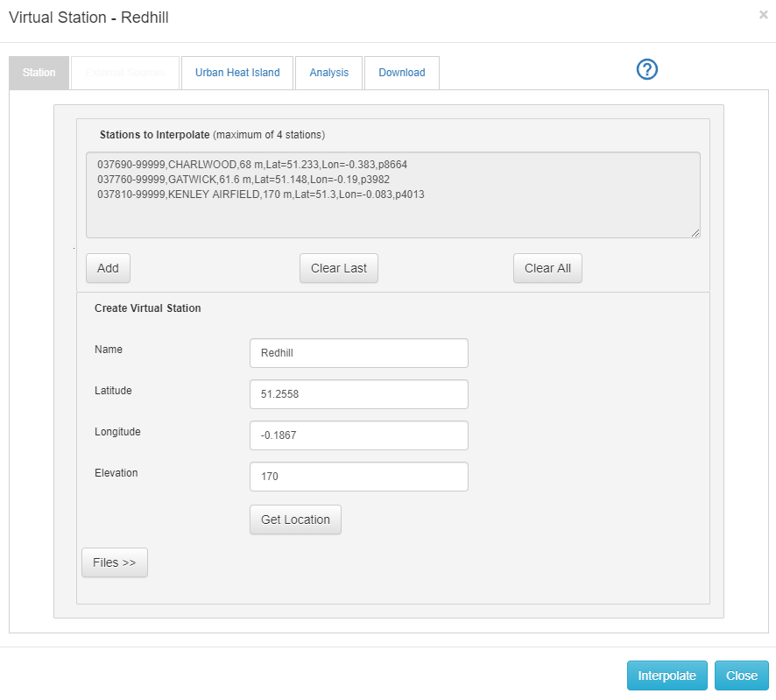Viewport: 776px width, 700px height.
Task: Click the Get Location button
Action: (x=295, y=520)
